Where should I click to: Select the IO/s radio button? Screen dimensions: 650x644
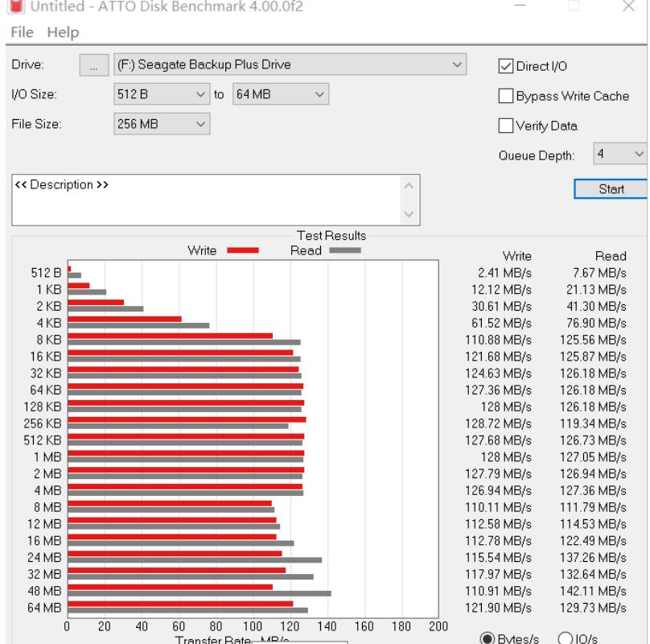566,638
